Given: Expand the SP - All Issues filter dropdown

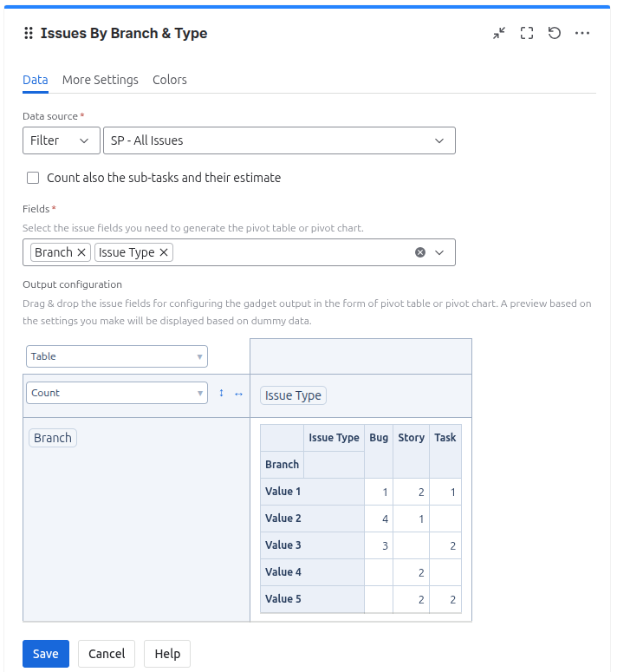Looking at the screenshot, I should (278, 140).
